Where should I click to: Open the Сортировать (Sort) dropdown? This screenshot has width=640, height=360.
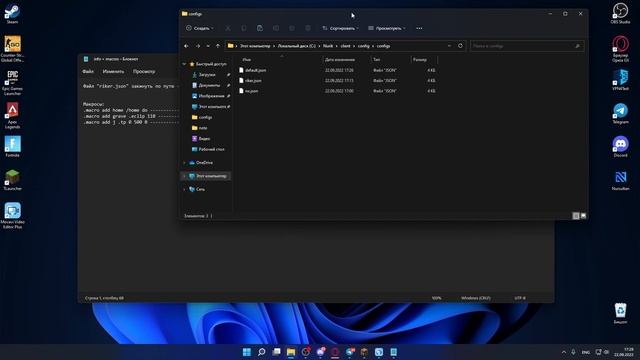340,28
